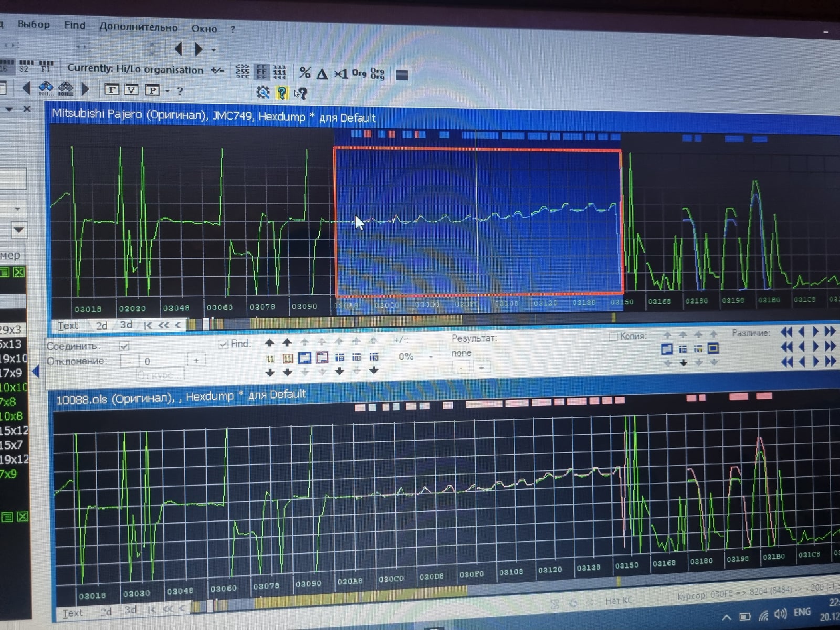This screenshot has width=840, height=630.
Task: Toggle the Соединить checkbox
Action: (124, 346)
